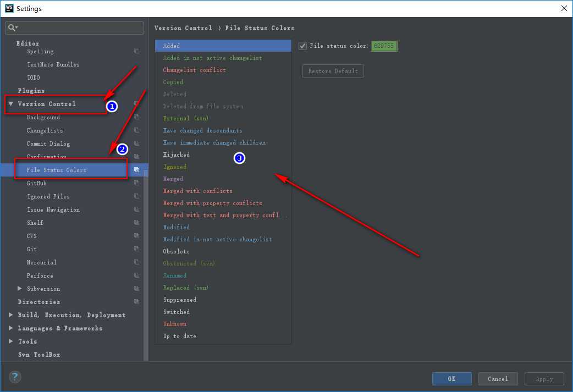Expand Build, Execution, Deployment section
Viewport: 573px width, 392px height.
pos(11,315)
